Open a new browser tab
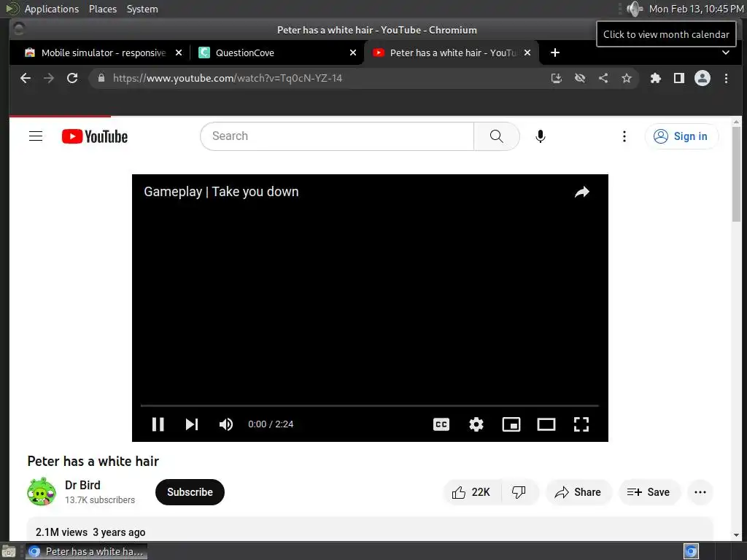The image size is (747, 560). click(555, 52)
